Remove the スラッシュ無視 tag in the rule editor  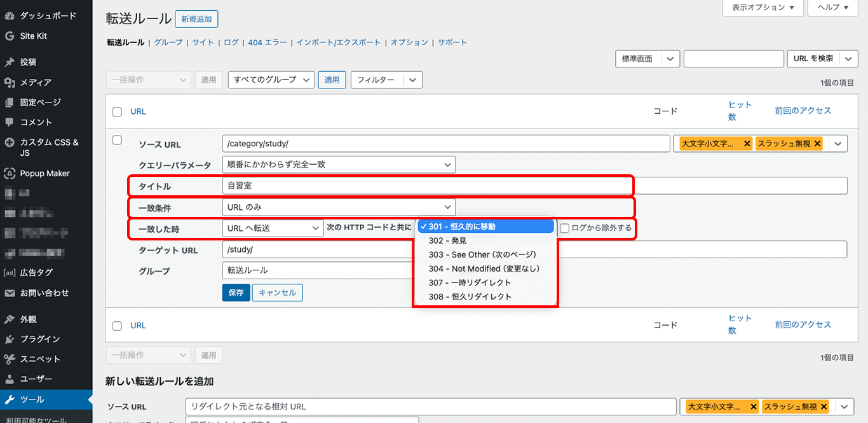tap(817, 144)
